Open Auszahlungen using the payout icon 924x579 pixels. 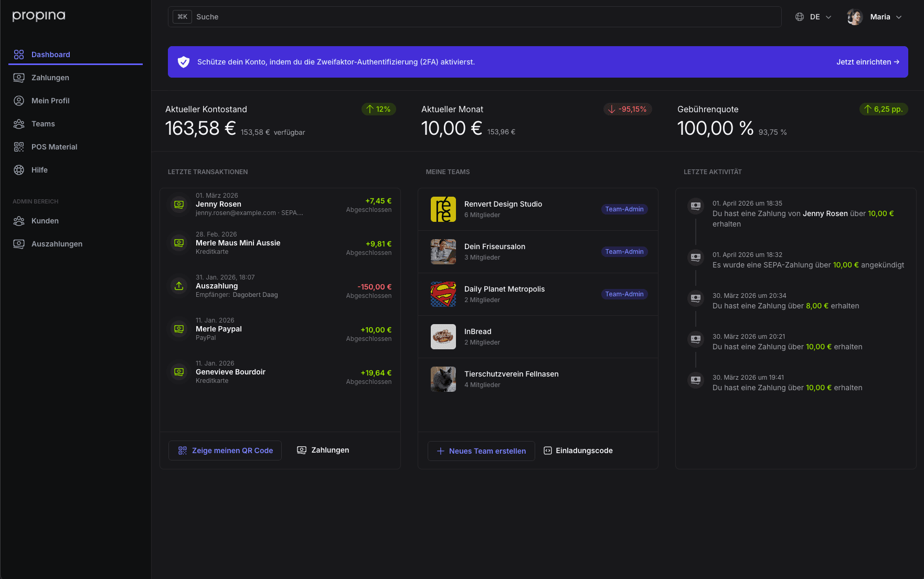(19, 244)
